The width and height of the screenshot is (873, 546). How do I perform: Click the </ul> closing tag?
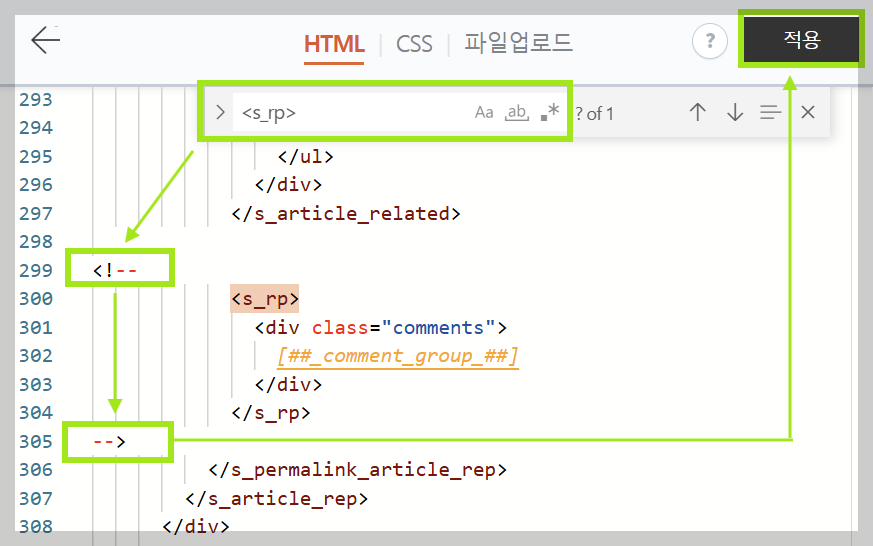pos(305,157)
